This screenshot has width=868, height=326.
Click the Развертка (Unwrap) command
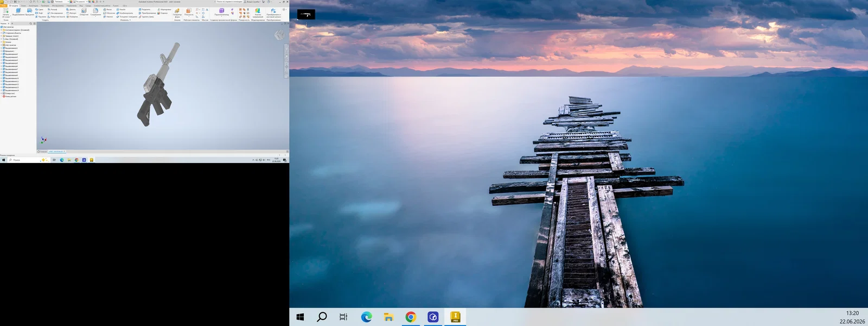point(72,17)
